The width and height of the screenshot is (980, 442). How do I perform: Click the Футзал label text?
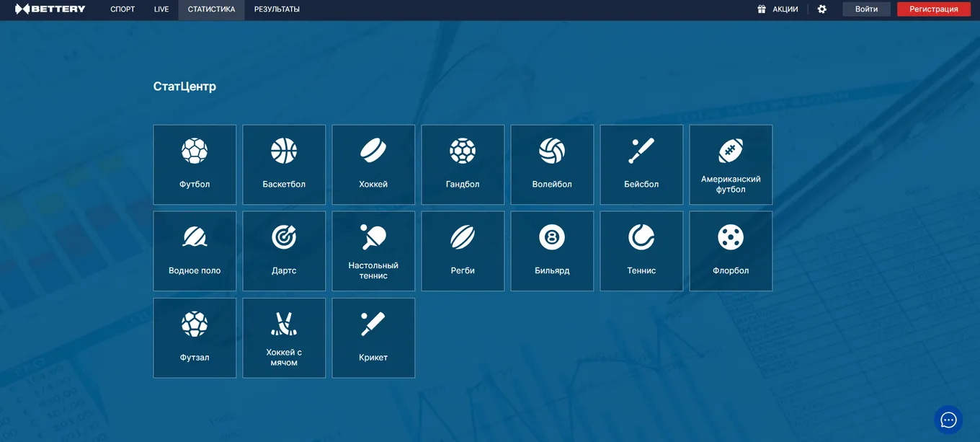195,357
